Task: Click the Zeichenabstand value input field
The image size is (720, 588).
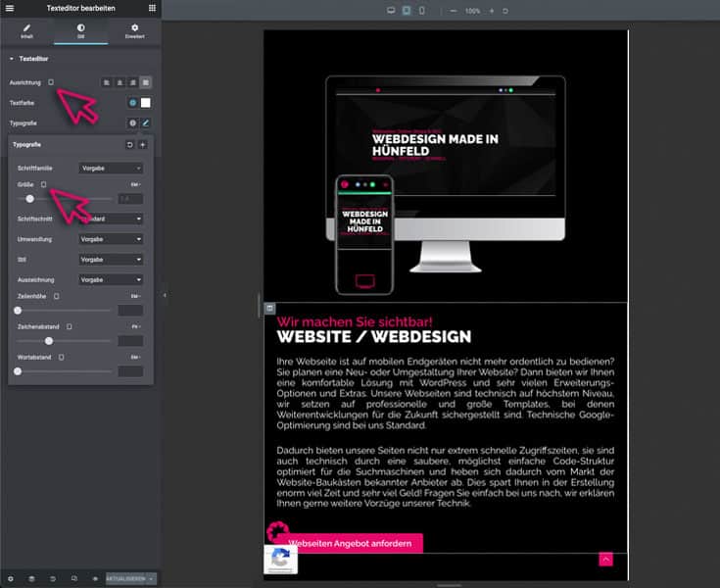Action: [x=130, y=341]
